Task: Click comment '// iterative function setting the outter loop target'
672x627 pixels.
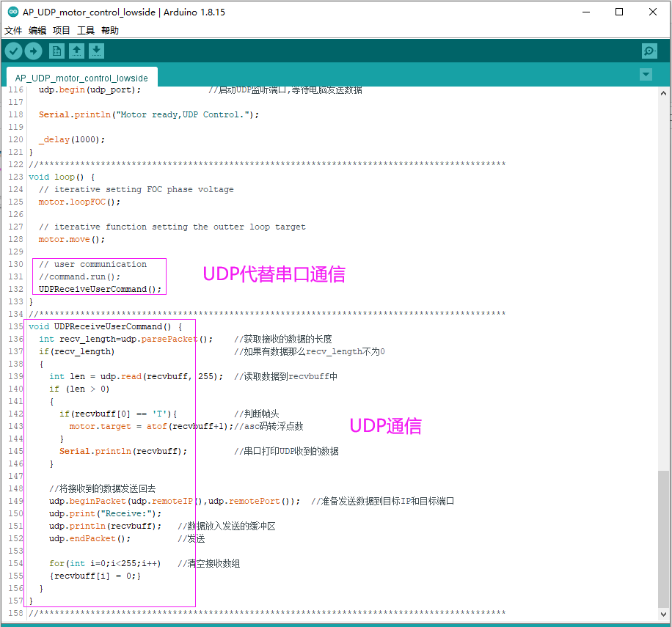Action: (x=172, y=227)
